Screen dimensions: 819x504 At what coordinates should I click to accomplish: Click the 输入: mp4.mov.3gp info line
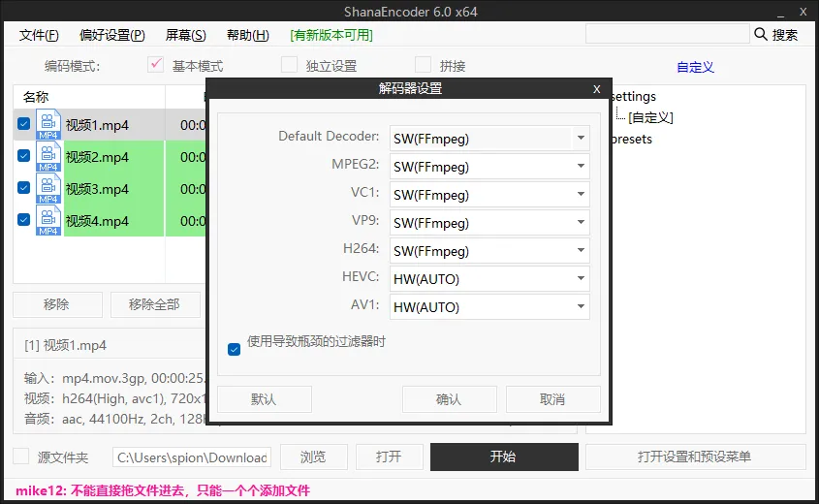click(115, 378)
